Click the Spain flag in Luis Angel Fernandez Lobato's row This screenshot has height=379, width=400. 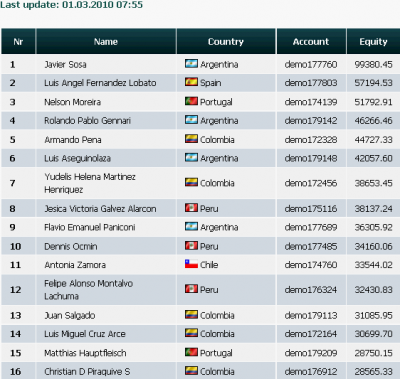[191, 82]
